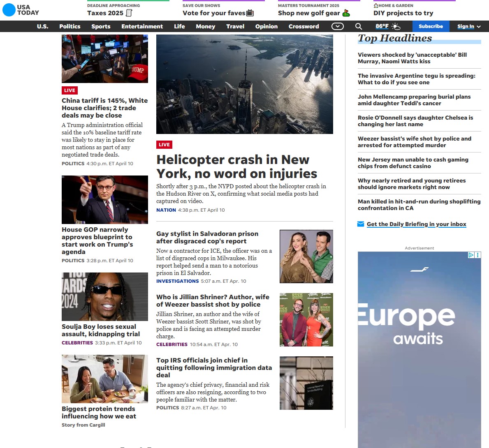This screenshot has width=489, height=448.
Task: Open Taxes 2025 promo link
Action: [105, 13]
